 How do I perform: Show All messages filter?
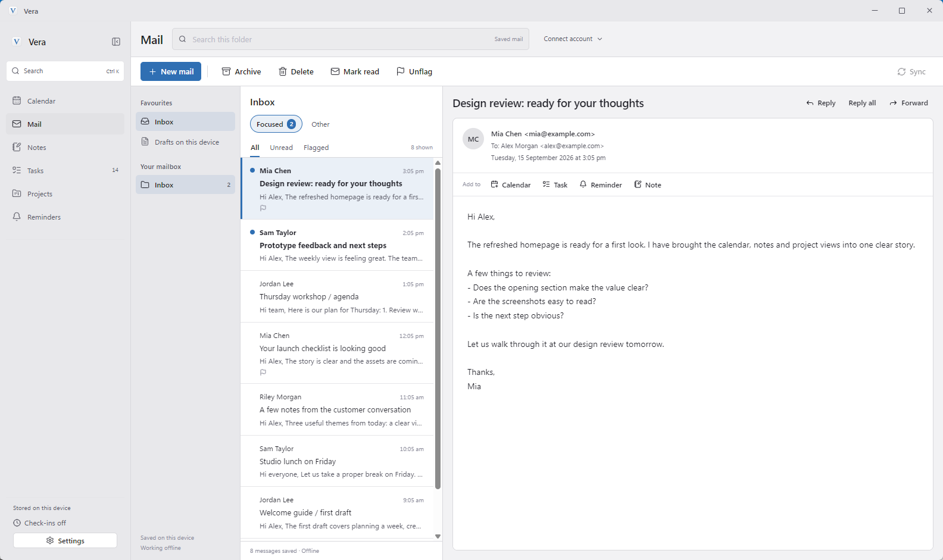255,148
